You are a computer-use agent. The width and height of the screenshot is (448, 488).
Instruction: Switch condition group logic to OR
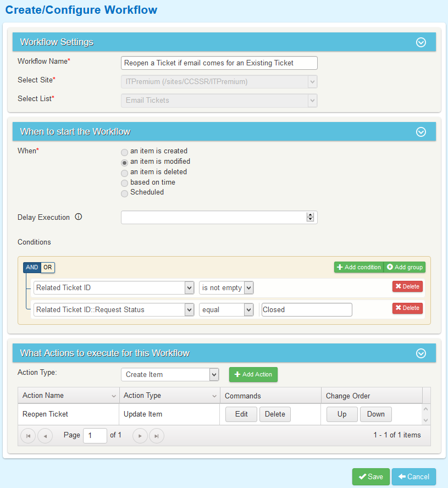48,268
